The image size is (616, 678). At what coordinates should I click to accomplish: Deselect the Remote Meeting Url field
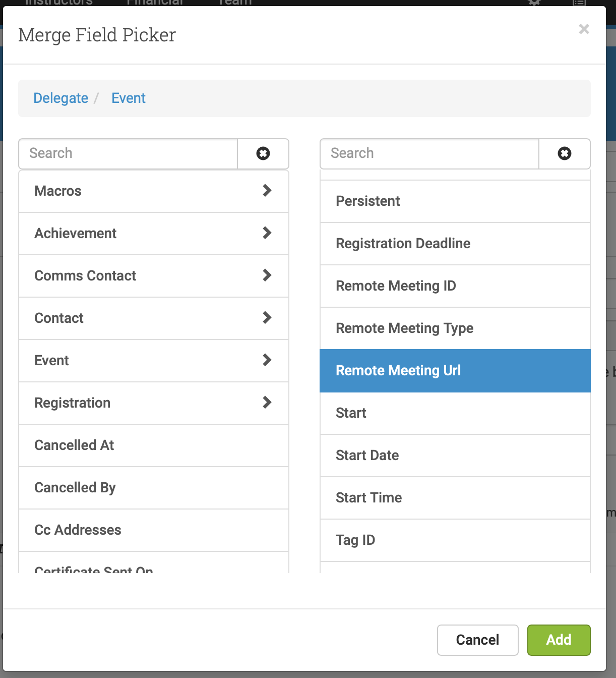[x=454, y=370]
